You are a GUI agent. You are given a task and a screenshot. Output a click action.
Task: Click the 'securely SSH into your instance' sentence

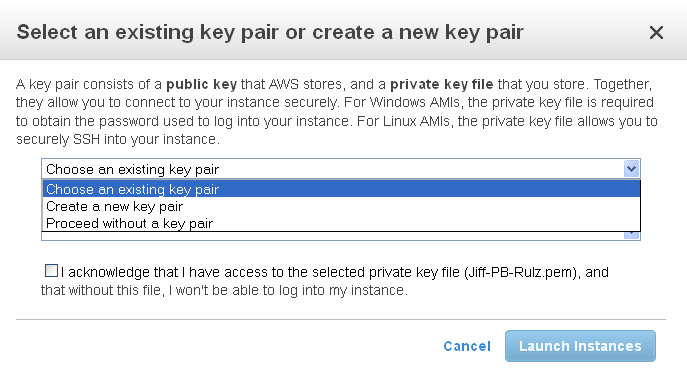pyautogui.click(x=118, y=139)
